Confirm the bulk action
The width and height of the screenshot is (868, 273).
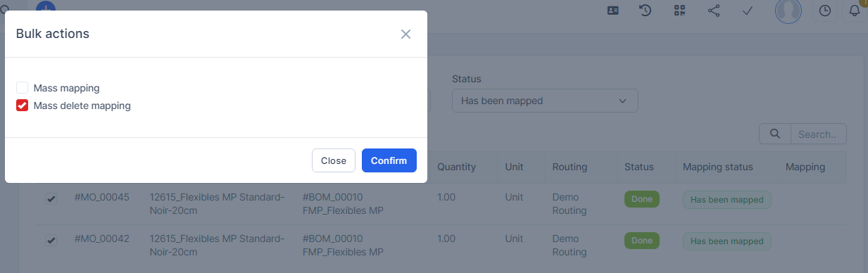(x=389, y=160)
